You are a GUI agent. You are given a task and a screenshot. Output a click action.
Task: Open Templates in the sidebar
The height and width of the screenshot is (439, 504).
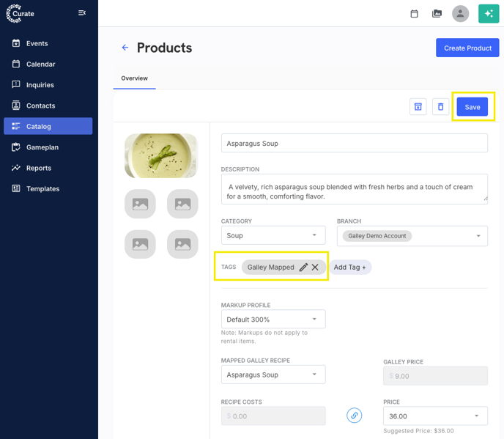point(48,188)
